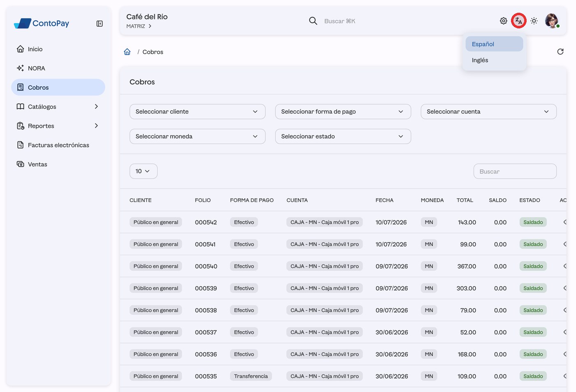Toggle the language translate icon
This screenshot has width=576, height=392.
click(x=519, y=21)
